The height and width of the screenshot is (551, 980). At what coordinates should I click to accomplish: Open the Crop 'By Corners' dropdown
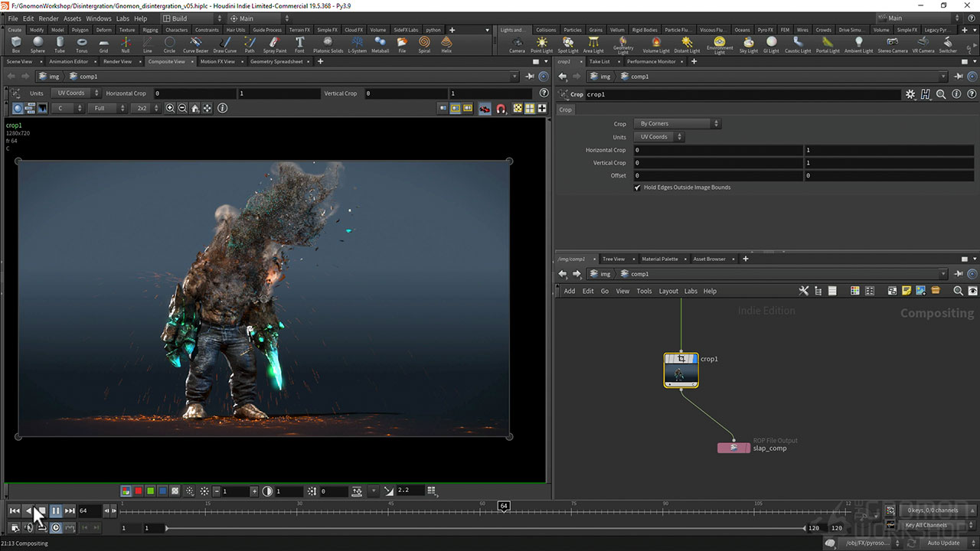[x=679, y=124]
